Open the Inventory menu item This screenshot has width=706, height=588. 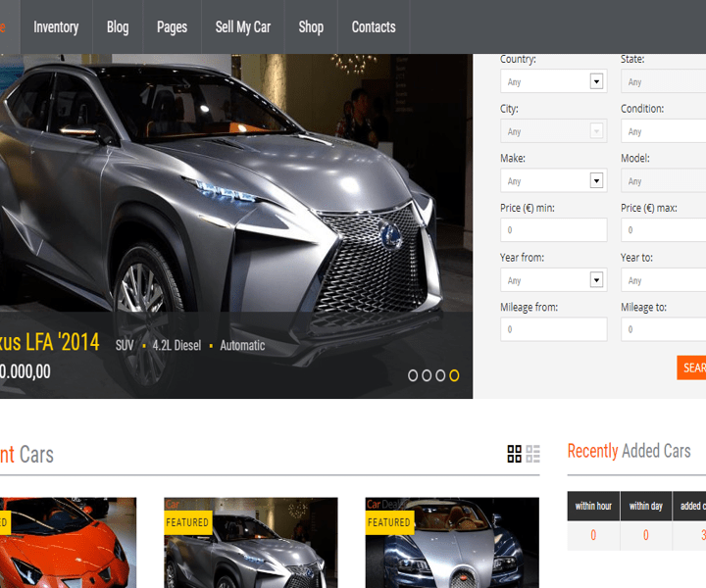coord(56,26)
